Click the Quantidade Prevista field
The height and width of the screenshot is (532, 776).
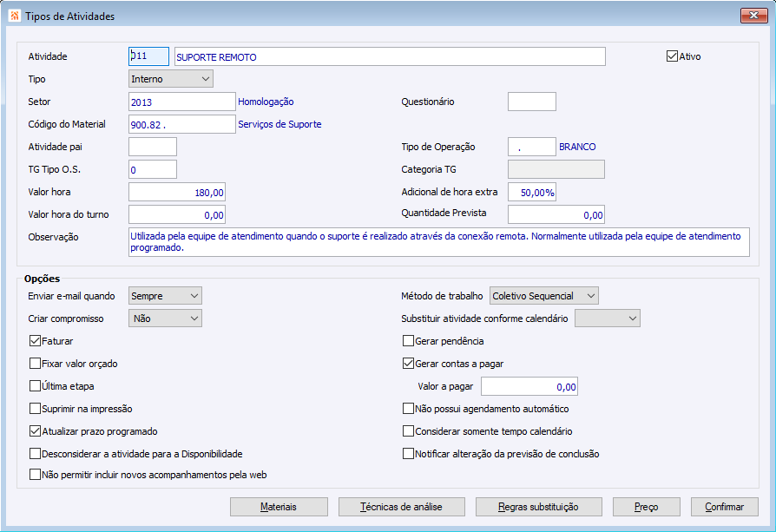pos(556,214)
